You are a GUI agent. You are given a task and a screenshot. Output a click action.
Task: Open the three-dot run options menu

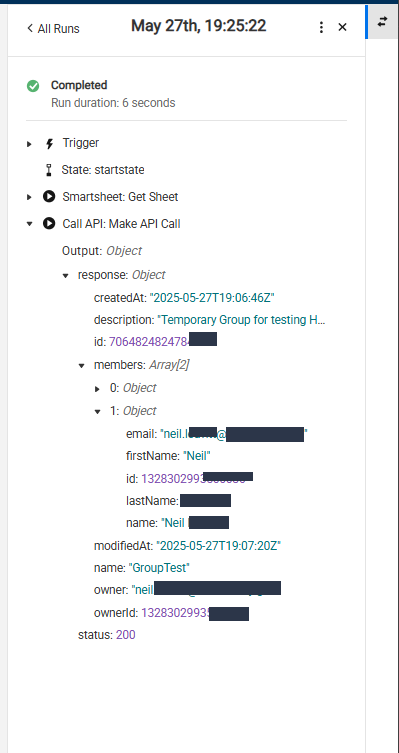[x=321, y=27]
